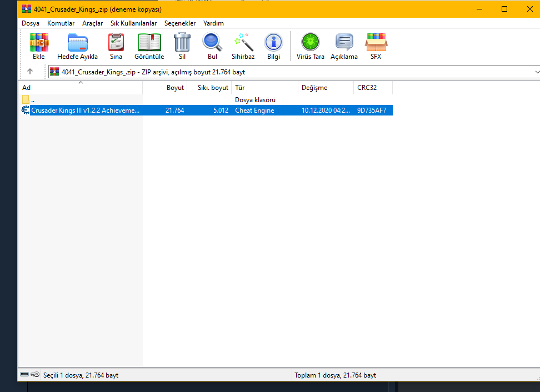Click the Bul magnifier icon
This screenshot has height=392, width=540.
[x=212, y=42]
